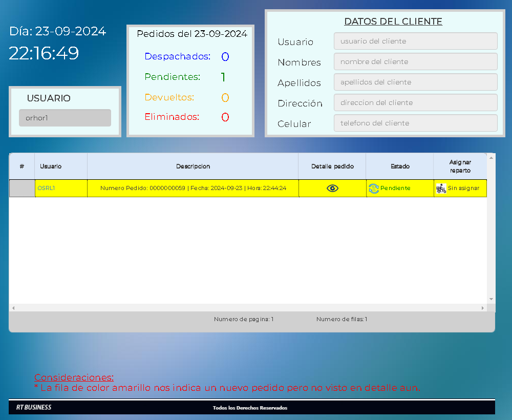
Task: Click the orhor1 user field
Action: [65, 118]
